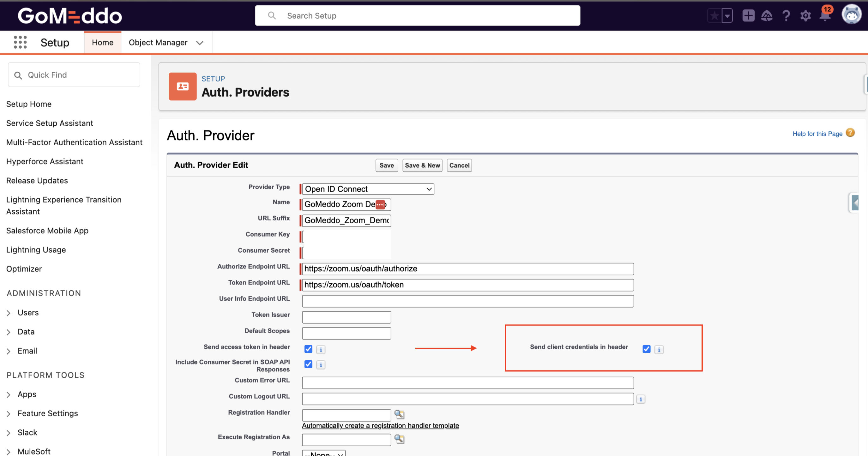Switch to the Object Manager tab
868x456 pixels.
[x=158, y=42]
